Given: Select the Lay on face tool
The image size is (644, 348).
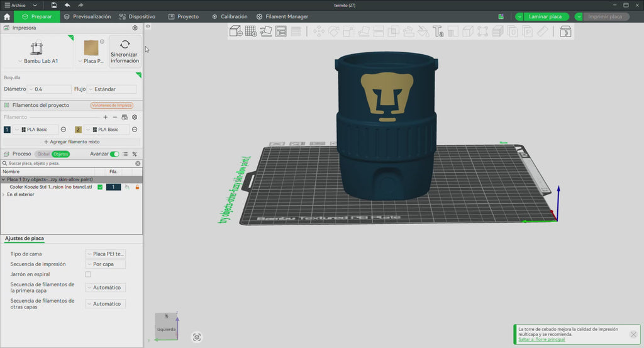Looking at the screenshot, I should pos(364,31).
